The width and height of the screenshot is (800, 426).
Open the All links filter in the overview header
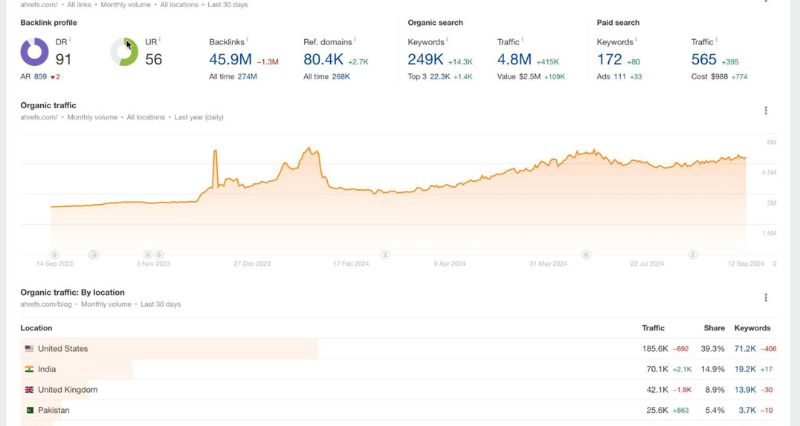(x=79, y=5)
